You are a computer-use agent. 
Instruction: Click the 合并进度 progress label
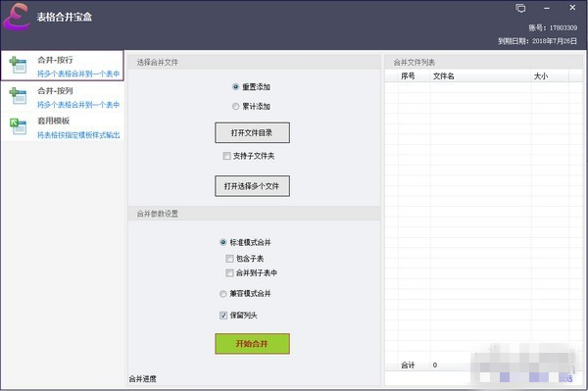[x=142, y=379]
